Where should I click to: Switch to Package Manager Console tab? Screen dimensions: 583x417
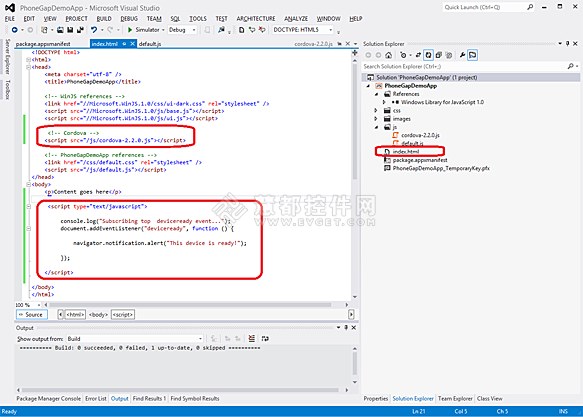tap(48, 398)
